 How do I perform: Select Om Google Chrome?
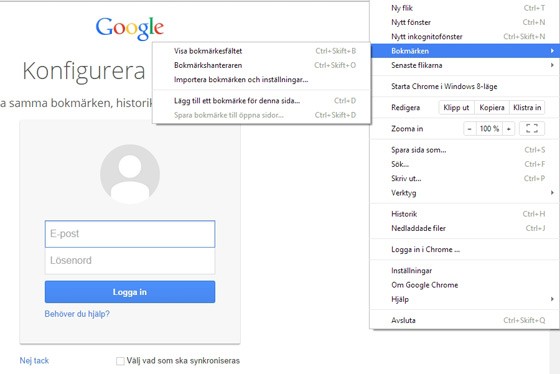point(464,285)
